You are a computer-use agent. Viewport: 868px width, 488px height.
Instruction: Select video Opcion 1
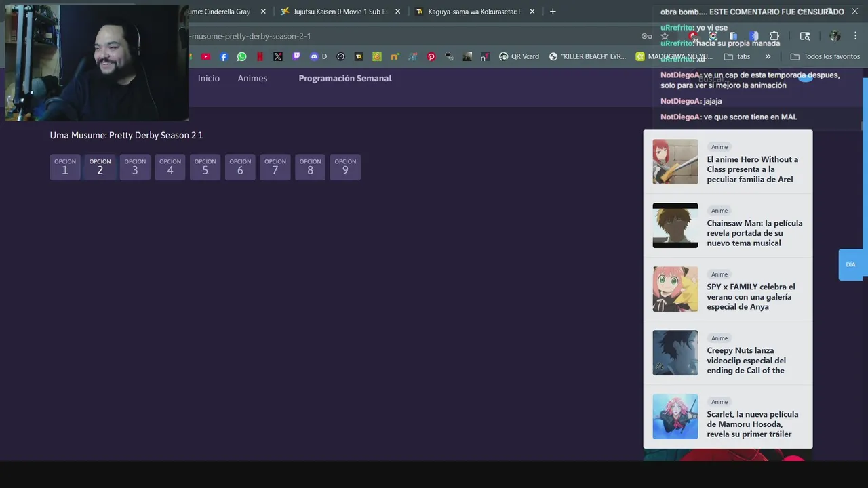pyautogui.click(x=65, y=167)
